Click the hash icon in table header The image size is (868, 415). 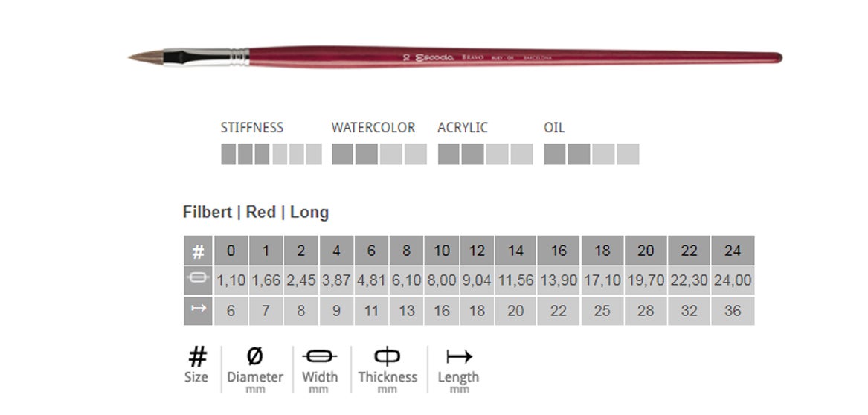click(198, 251)
